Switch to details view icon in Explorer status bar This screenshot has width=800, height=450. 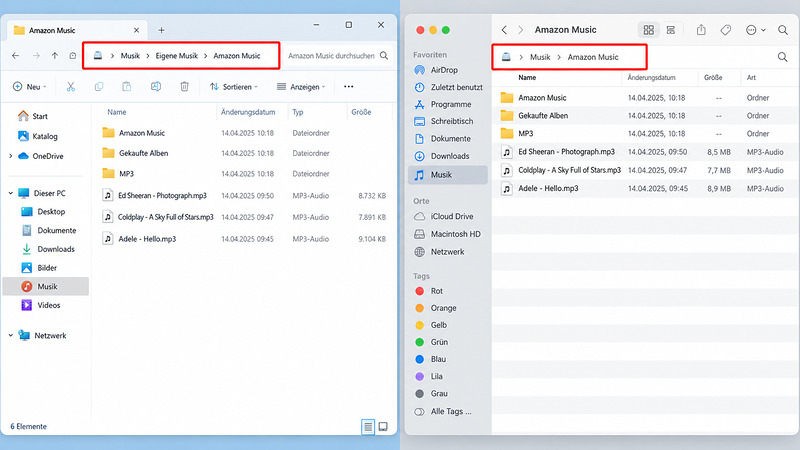(368, 427)
